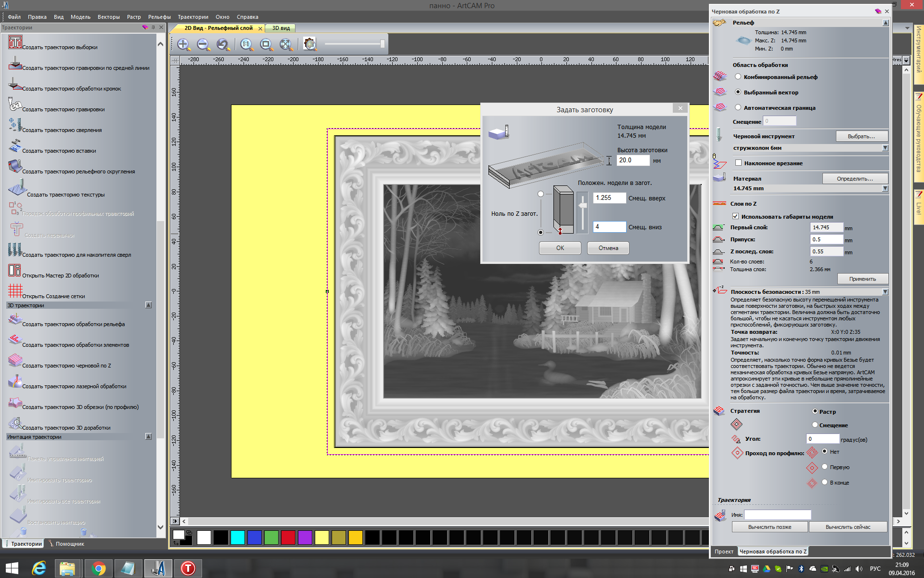Expand the 'Плоскость безопасности' section arrow

point(885,292)
